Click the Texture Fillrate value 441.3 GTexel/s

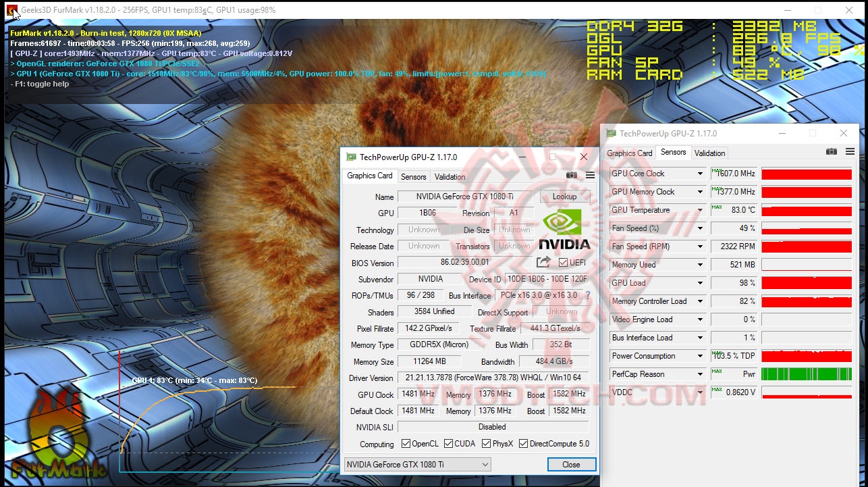(x=554, y=328)
